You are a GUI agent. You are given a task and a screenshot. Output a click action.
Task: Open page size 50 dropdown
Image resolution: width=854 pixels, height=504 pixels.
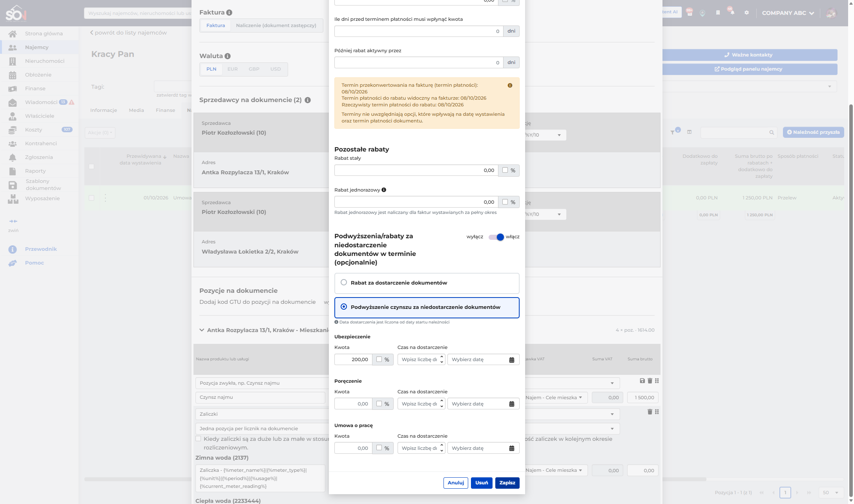(830, 493)
